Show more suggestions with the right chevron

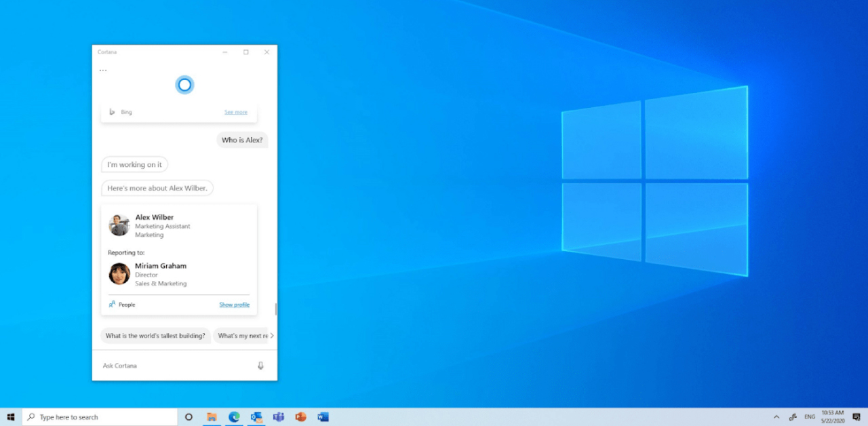click(272, 336)
